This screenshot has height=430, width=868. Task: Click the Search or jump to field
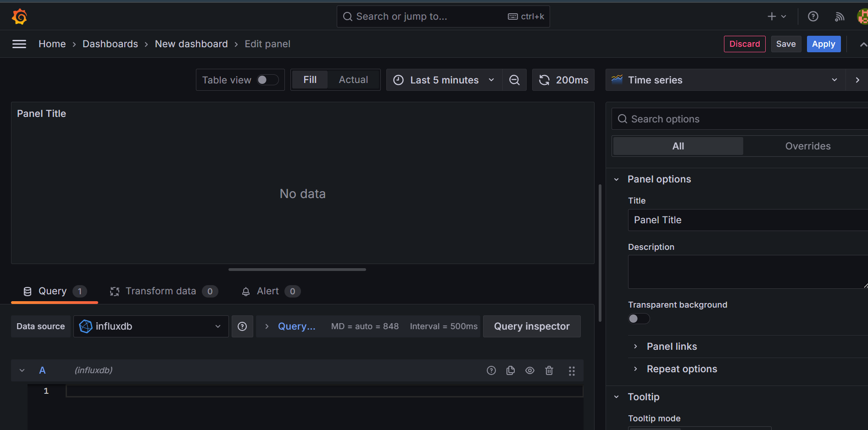coord(443,17)
